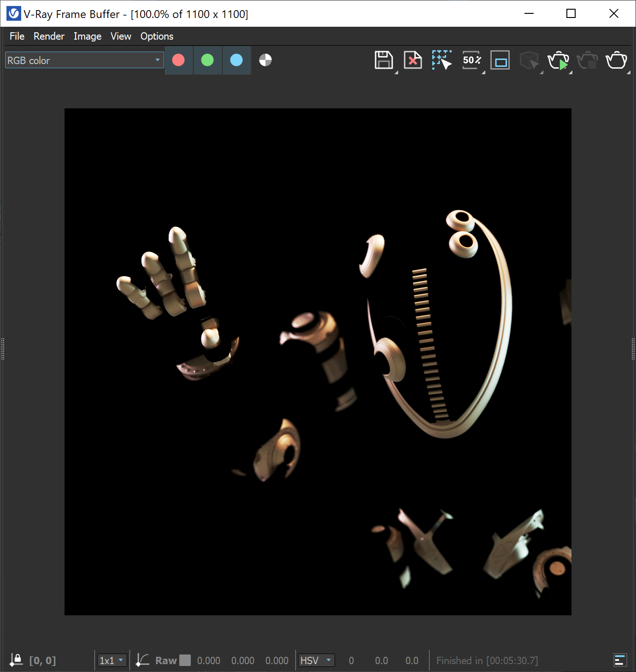This screenshot has width=636, height=672.
Task: Open the Render menu
Action: 49,36
